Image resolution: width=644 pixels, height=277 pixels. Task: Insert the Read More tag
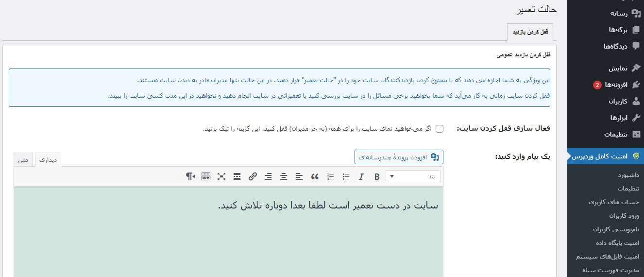coord(237,176)
